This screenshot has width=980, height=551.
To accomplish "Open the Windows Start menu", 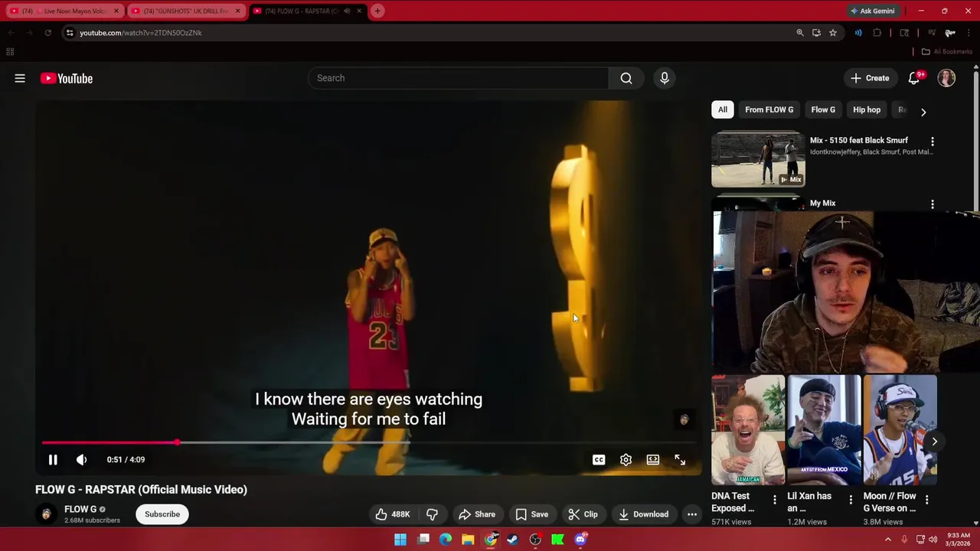I will (400, 540).
